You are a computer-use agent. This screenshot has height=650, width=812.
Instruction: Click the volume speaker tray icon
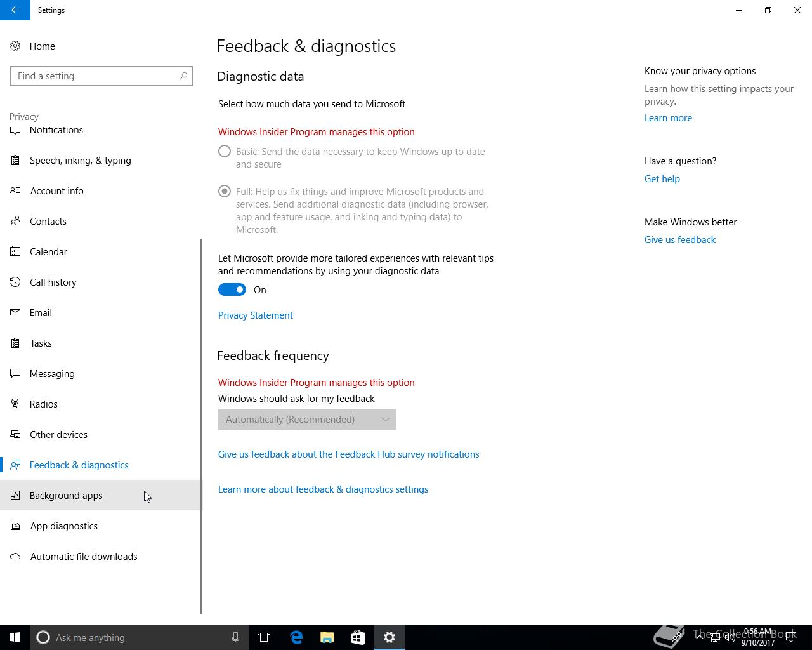click(x=730, y=637)
